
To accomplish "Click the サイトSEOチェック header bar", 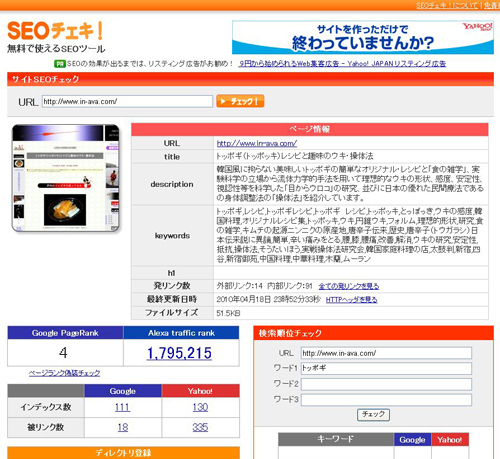I will coord(250,79).
